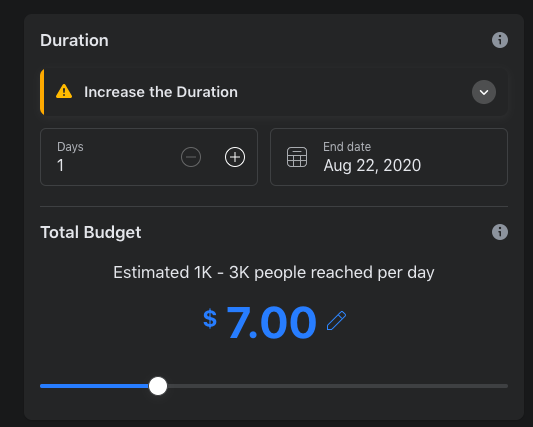Image resolution: width=533 pixels, height=427 pixels.
Task: Expand the Increase the Duration notice chevron
Action: coord(484,92)
